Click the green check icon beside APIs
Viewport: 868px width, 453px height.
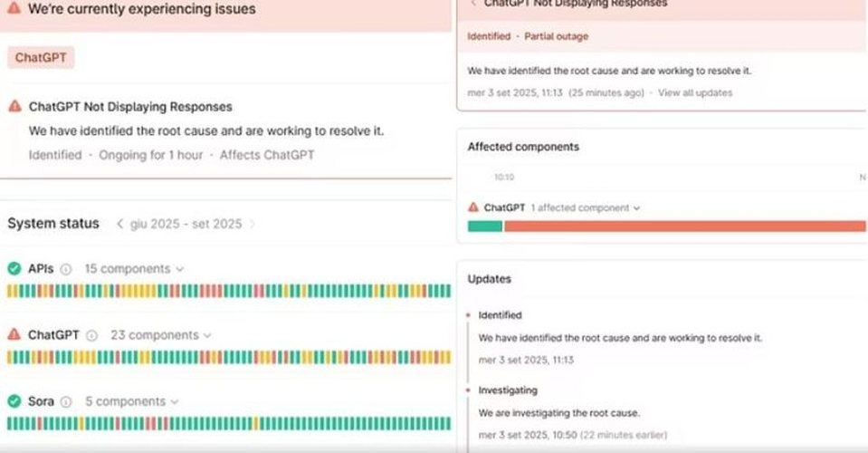tap(14, 269)
